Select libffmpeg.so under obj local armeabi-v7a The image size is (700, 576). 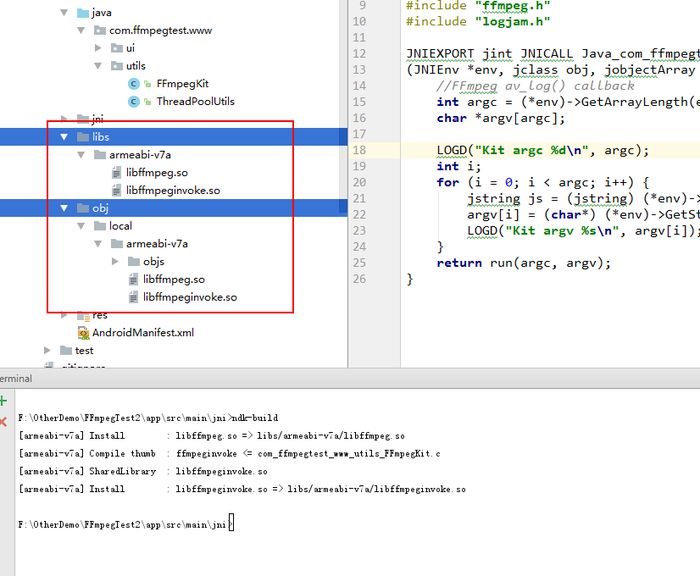(x=173, y=280)
